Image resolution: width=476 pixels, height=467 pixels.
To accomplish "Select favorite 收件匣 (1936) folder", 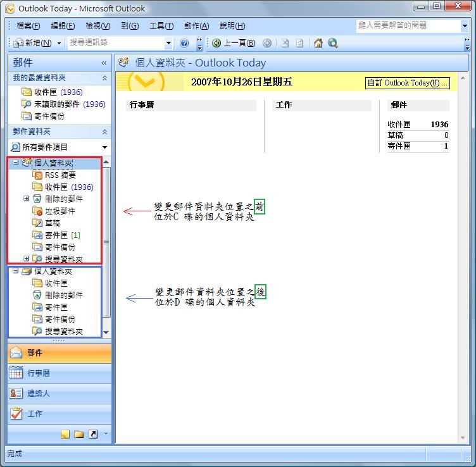I will pos(52,92).
